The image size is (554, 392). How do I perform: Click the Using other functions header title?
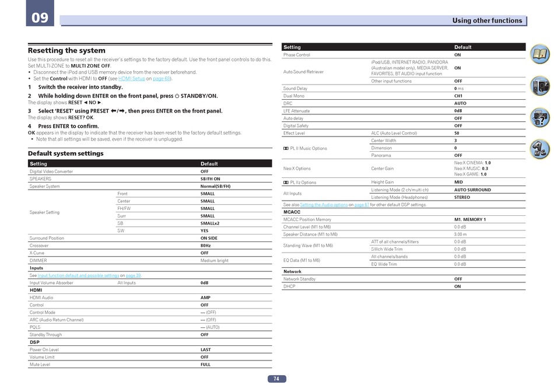click(x=487, y=20)
